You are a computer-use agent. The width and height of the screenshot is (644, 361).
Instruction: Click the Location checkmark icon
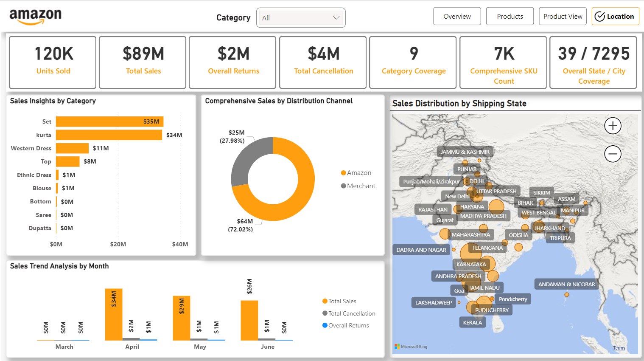(599, 17)
